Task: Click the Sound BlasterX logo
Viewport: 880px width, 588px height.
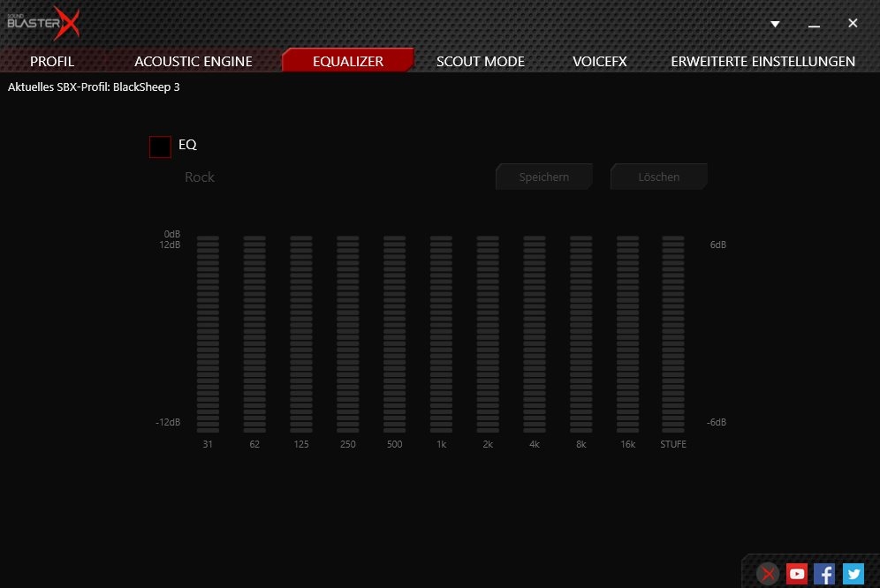Action: [x=43, y=23]
